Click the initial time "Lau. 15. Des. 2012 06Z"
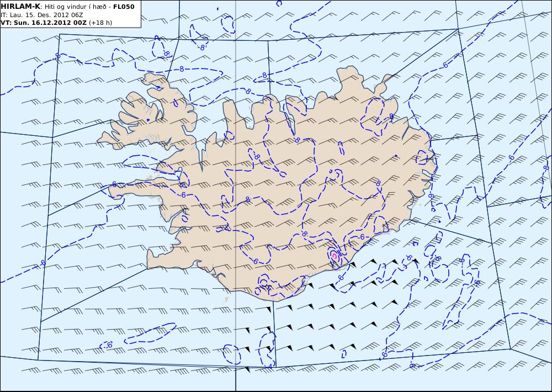Viewport: 552px width, 392px height. 46,15
